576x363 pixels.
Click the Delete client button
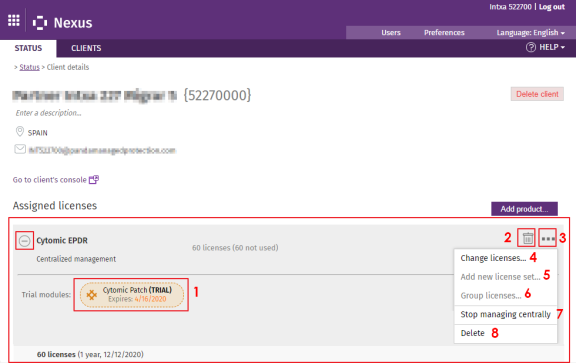point(537,94)
